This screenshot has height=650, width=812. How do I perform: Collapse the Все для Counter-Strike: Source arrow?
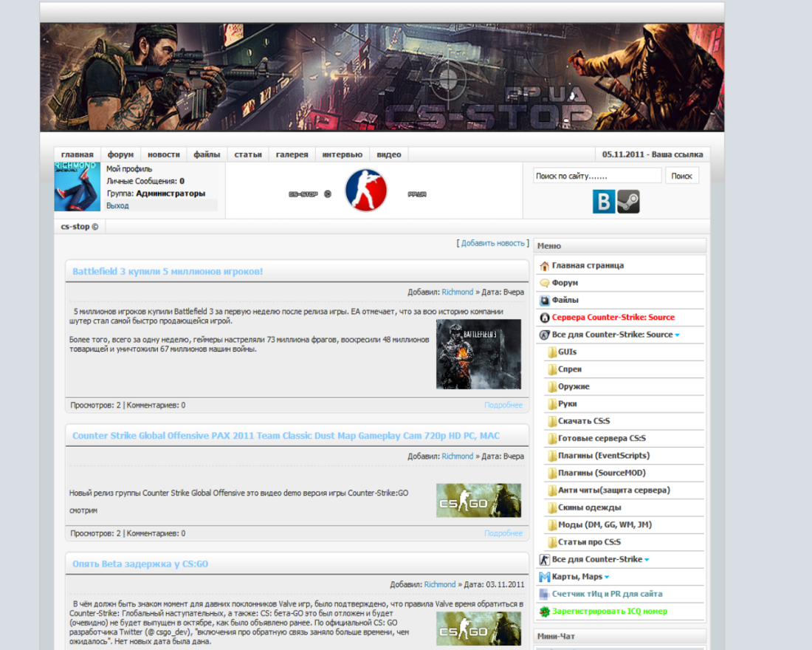678,335
